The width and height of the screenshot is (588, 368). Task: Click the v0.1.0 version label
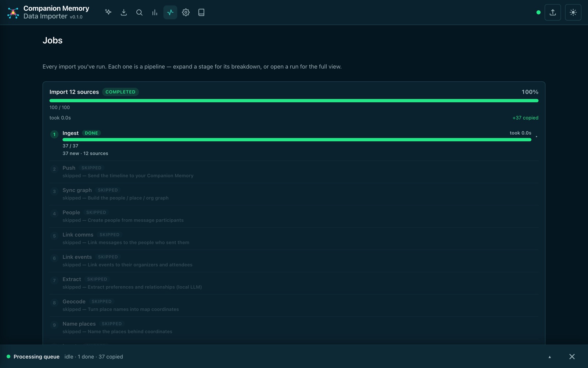(x=76, y=17)
